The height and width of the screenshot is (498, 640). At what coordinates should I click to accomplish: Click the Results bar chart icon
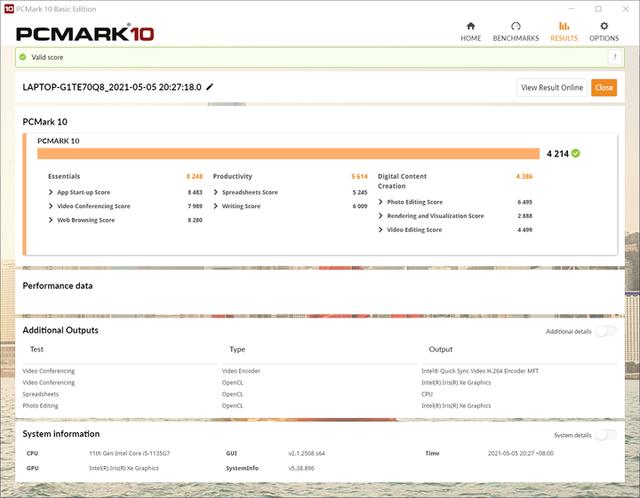tap(564, 26)
